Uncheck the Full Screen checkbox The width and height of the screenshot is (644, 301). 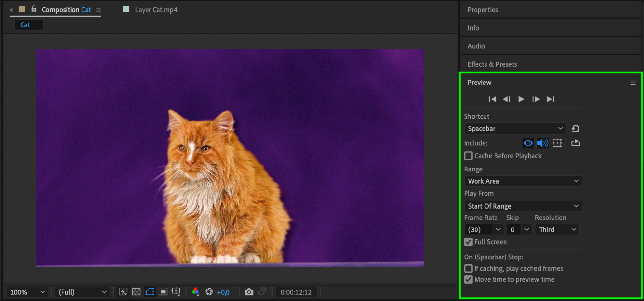tap(468, 242)
